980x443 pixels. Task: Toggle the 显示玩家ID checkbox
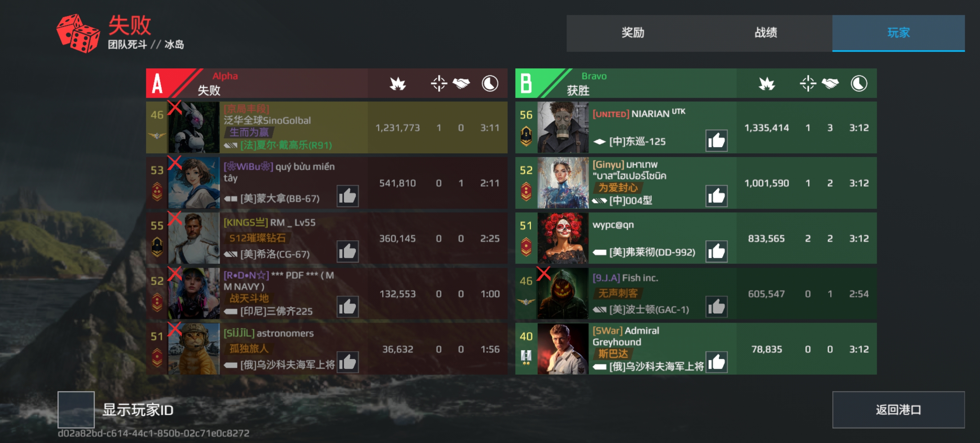[x=76, y=410]
